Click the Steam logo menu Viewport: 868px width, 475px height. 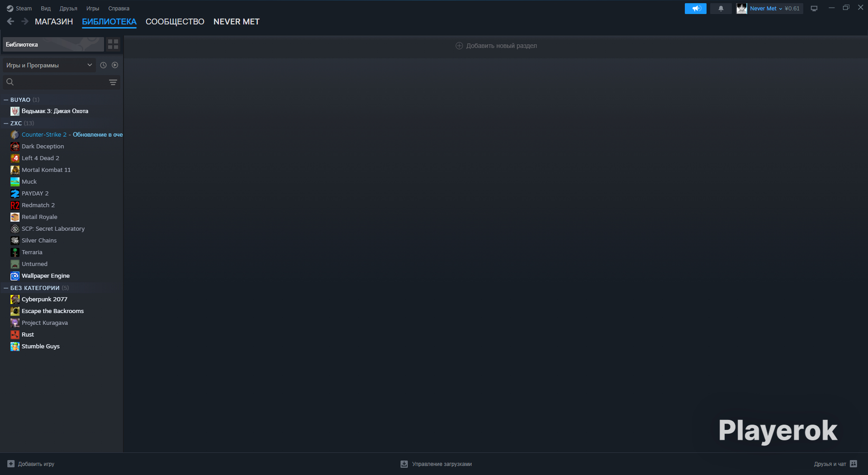(19, 9)
